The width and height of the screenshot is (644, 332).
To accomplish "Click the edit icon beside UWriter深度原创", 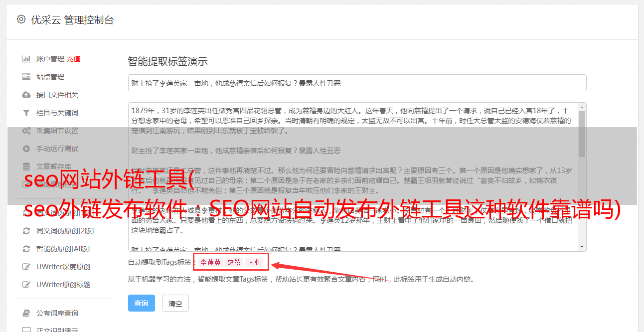I will tap(26, 267).
